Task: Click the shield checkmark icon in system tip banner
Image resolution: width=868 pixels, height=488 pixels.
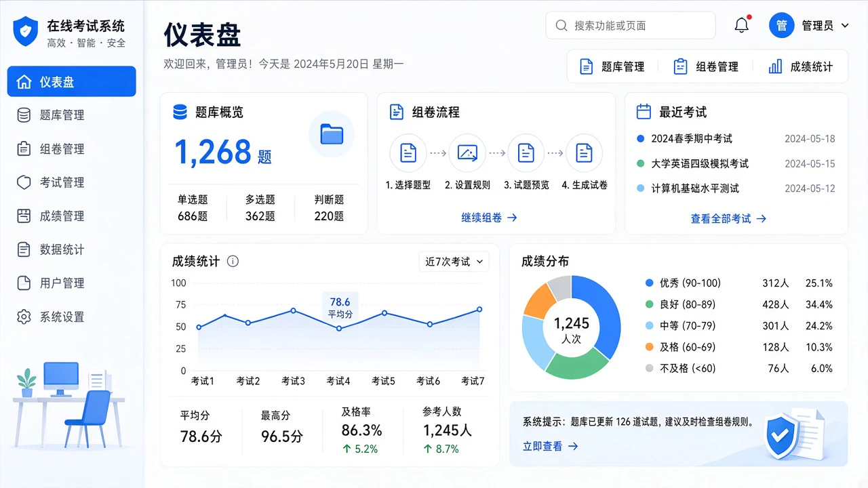Action: [x=782, y=435]
